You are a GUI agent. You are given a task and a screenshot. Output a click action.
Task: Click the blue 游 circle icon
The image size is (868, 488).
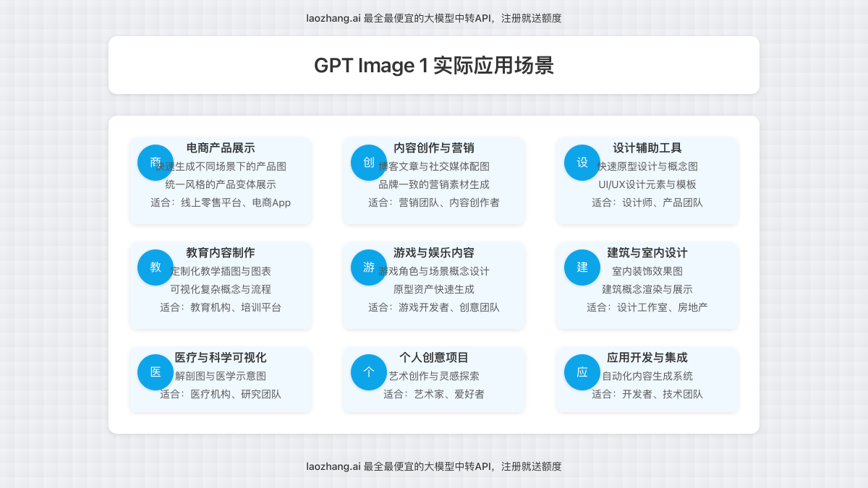(369, 267)
